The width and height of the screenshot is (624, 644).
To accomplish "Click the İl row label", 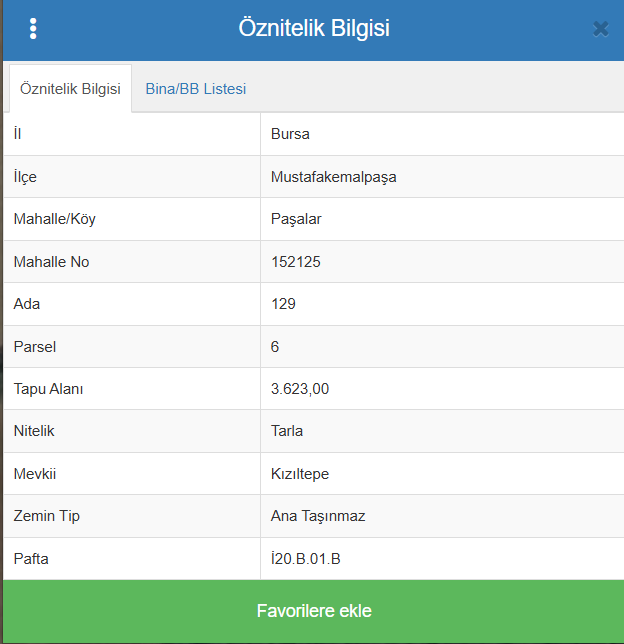I will 17,134.
